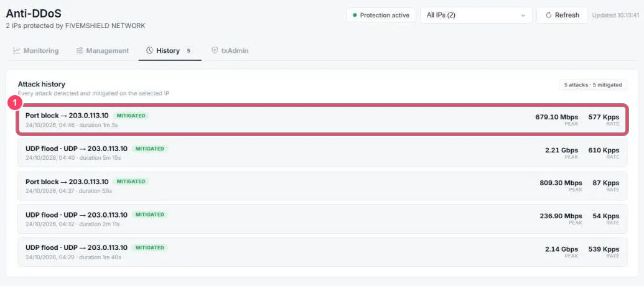The image size is (644, 286).
Task: Click the Attack history heading
Action: point(42,84)
